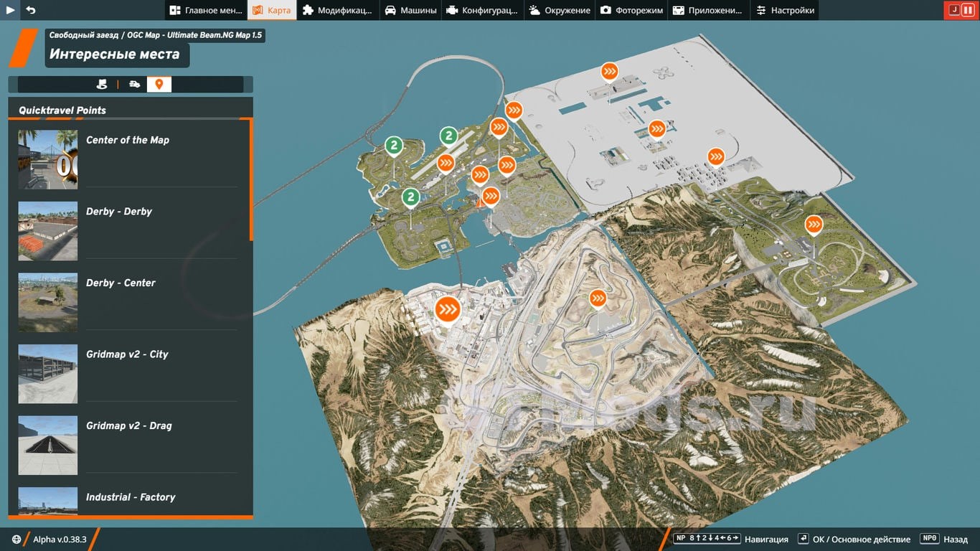Click the play/resume arrow in top-left corner
The height and width of the screenshot is (551, 980).
point(11,10)
